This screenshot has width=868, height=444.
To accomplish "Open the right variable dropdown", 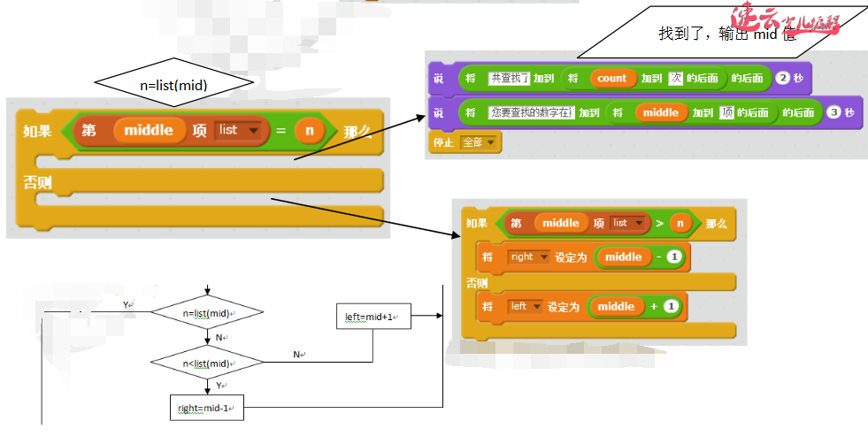I will (x=528, y=257).
